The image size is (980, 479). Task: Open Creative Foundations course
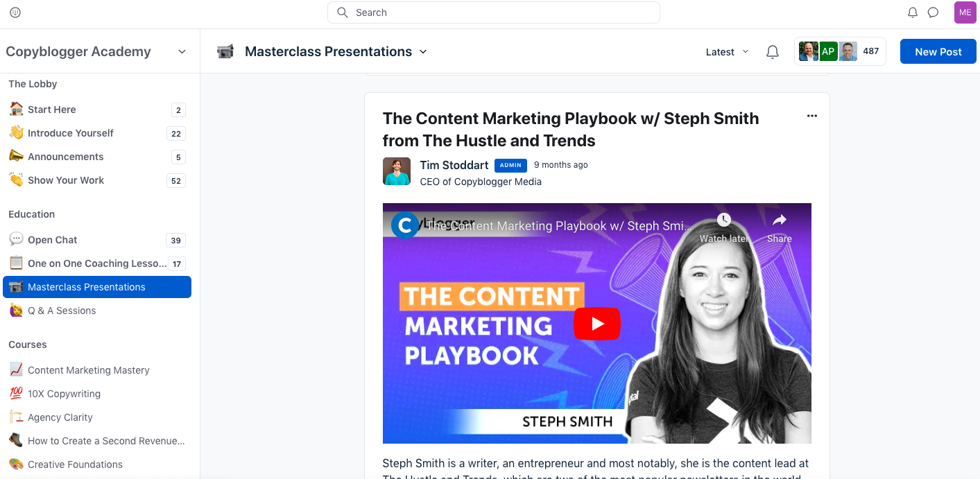pyautogui.click(x=97, y=464)
